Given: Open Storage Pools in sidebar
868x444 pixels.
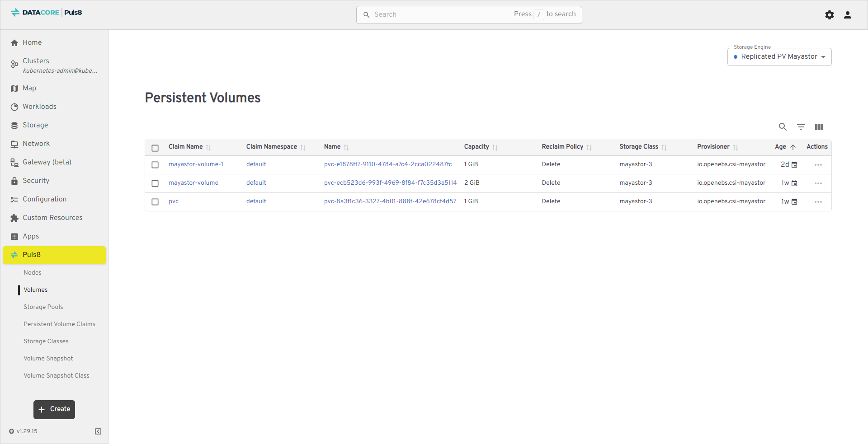Looking at the screenshot, I should pos(43,307).
